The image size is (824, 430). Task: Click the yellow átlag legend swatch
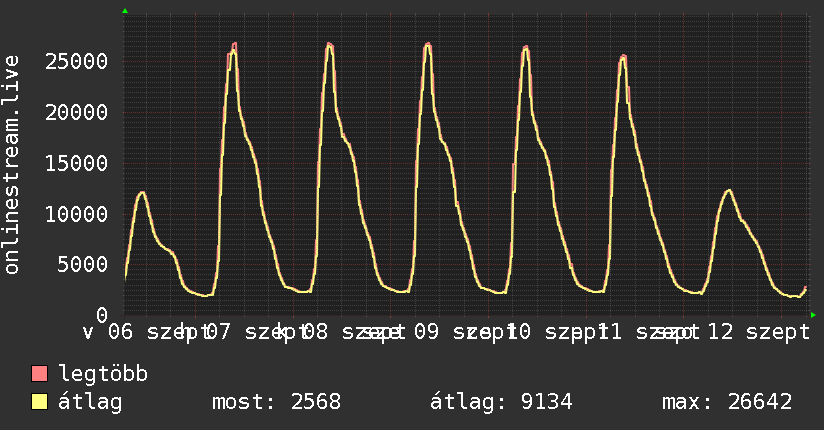point(39,402)
